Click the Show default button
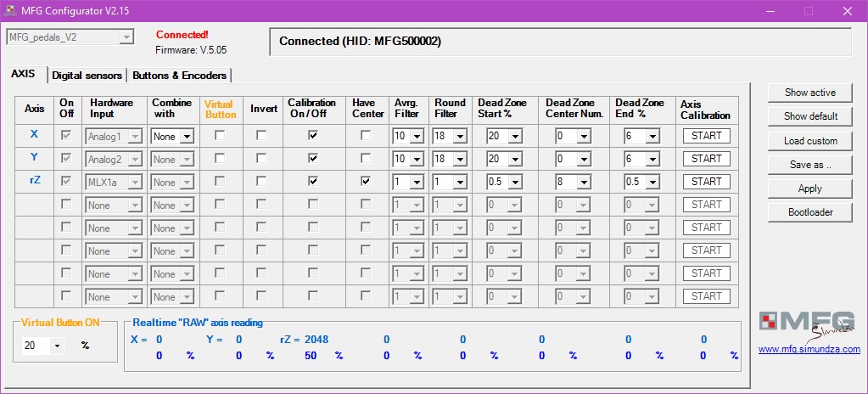The image size is (868, 394). [x=809, y=116]
